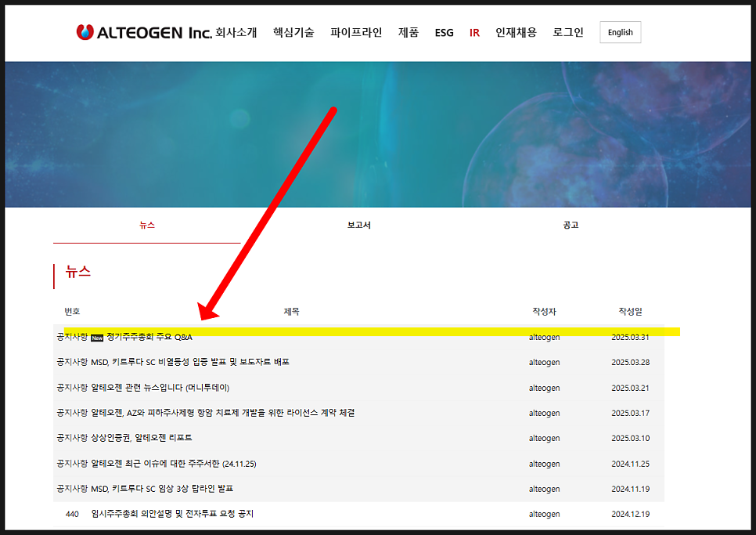Open the IR menu
This screenshot has height=535, width=756.
pos(474,33)
